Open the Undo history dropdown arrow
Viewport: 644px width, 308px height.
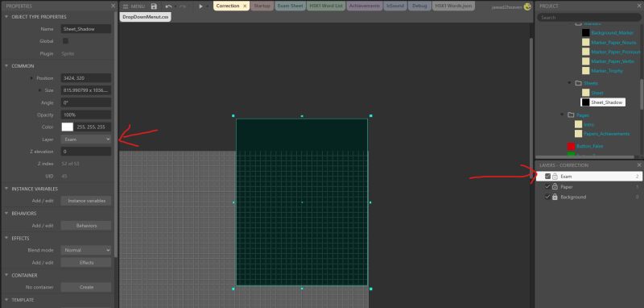click(175, 6)
